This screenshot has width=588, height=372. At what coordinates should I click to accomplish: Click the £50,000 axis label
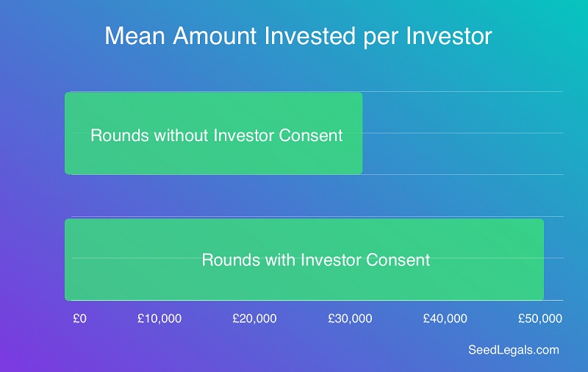pyautogui.click(x=540, y=319)
